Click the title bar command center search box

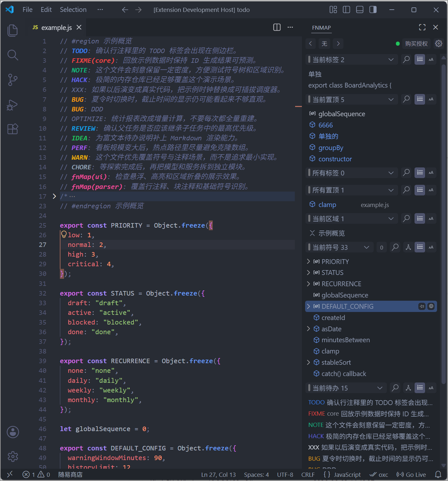coord(202,10)
